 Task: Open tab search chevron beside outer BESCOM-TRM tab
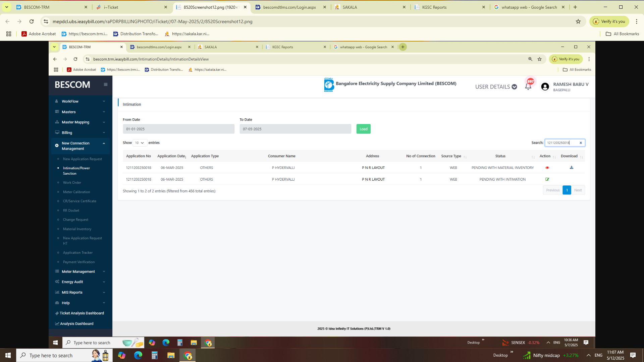pos(7,7)
